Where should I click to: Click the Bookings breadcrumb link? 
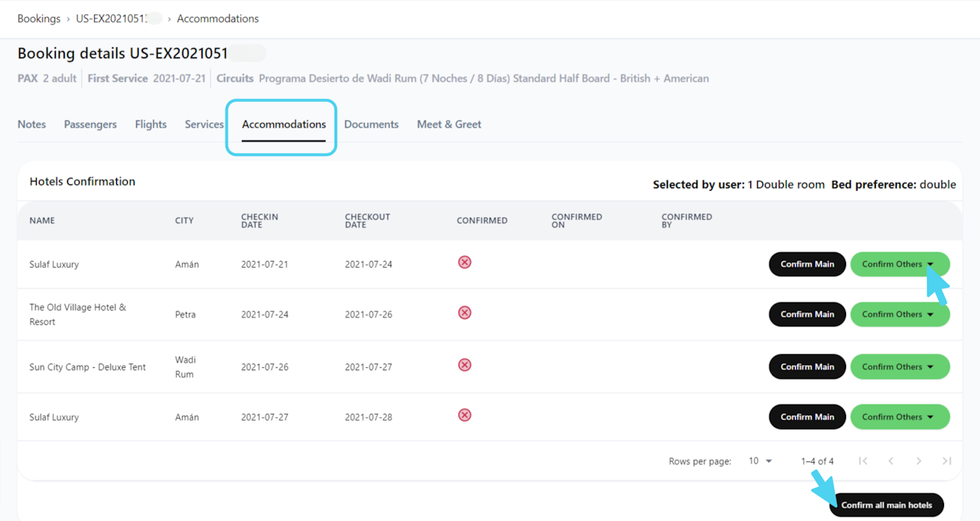[x=39, y=18]
